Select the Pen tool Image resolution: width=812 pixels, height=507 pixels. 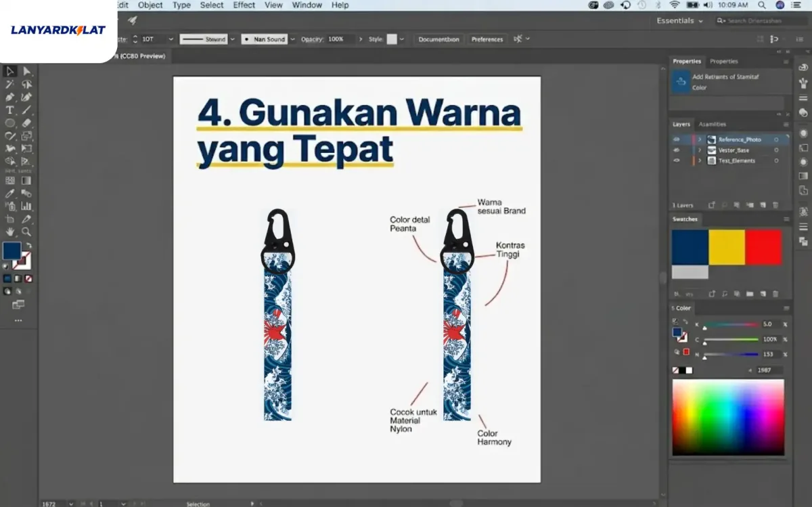(10, 97)
